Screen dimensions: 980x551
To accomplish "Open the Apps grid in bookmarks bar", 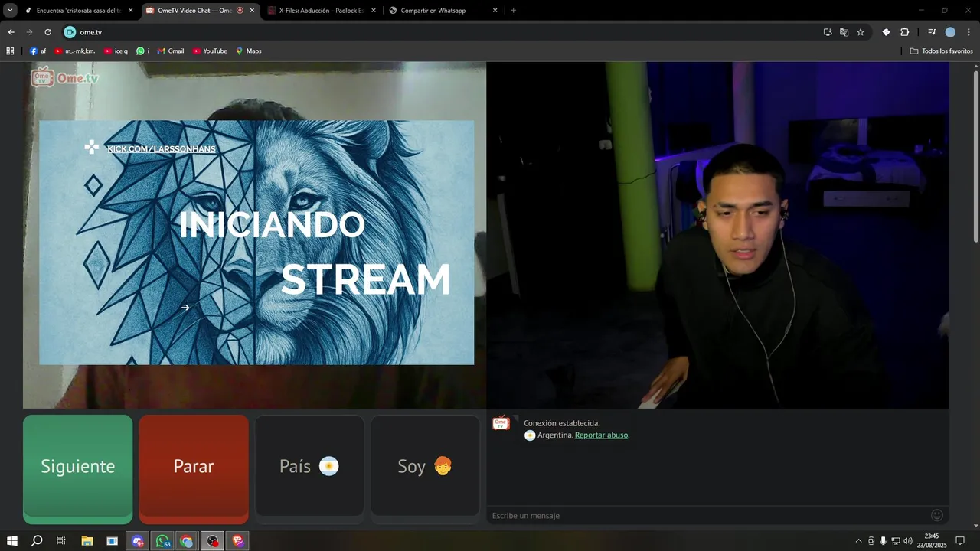I will point(10,51).
